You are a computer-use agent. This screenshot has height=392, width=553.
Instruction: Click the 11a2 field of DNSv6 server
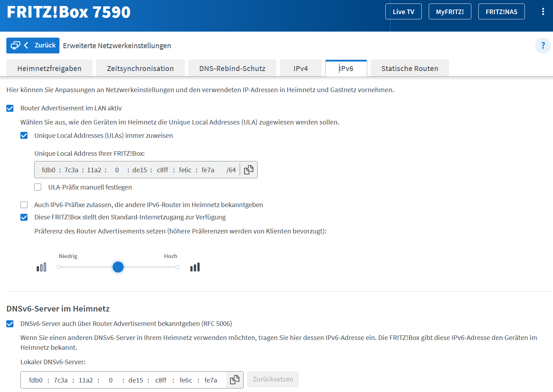pos(86,380)
